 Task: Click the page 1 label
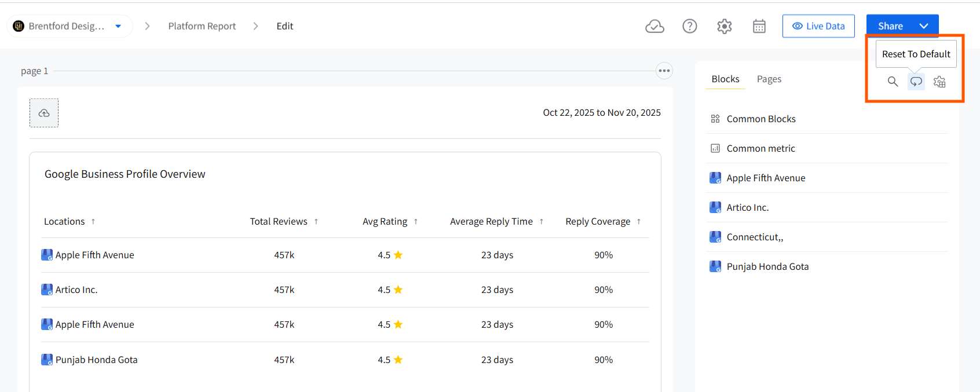pyautogui.click(x=35, y=71)
